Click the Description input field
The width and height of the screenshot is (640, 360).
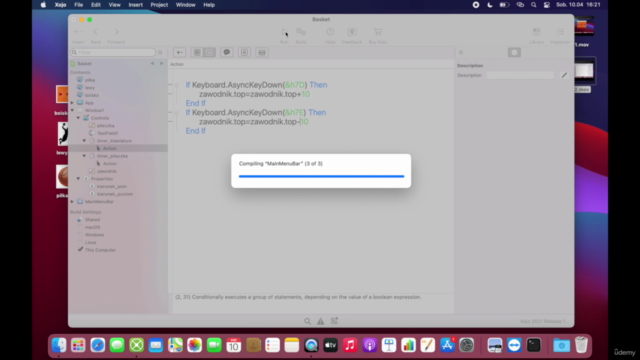click(x=520, y=75)
